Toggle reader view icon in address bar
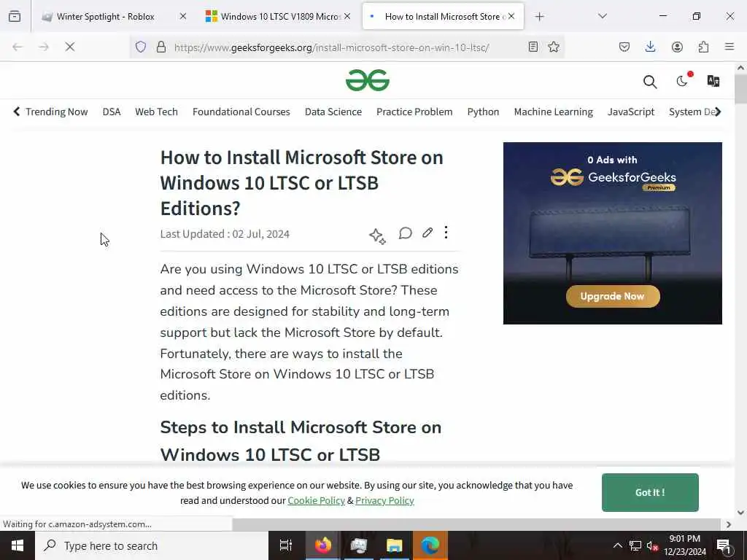Image resolution: width=747 pixels, height=560 pixels. tap(533, 47)
